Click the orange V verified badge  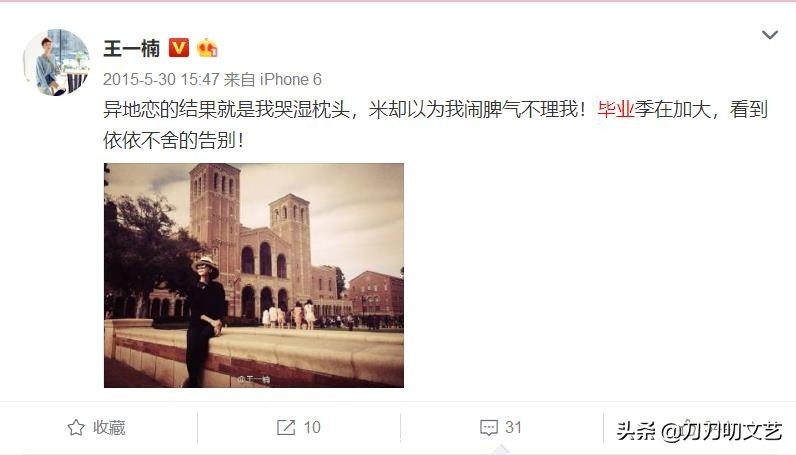179,48
